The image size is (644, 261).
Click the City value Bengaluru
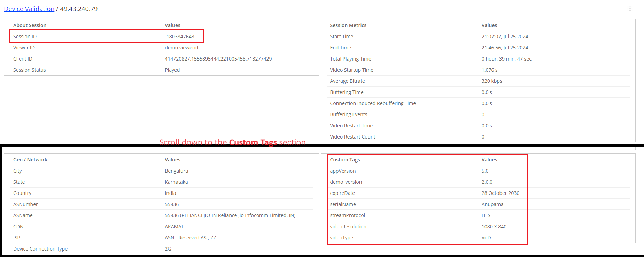[x=176, y=171]
